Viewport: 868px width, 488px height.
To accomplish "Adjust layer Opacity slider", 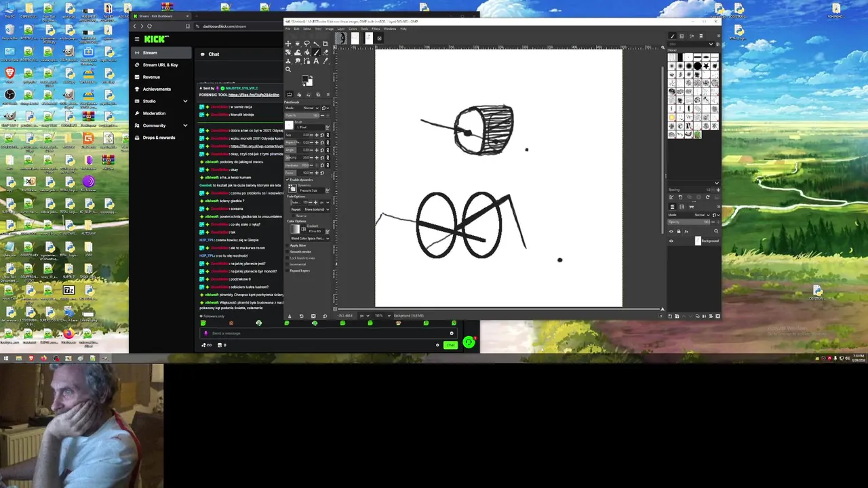I will coord(689,222).
